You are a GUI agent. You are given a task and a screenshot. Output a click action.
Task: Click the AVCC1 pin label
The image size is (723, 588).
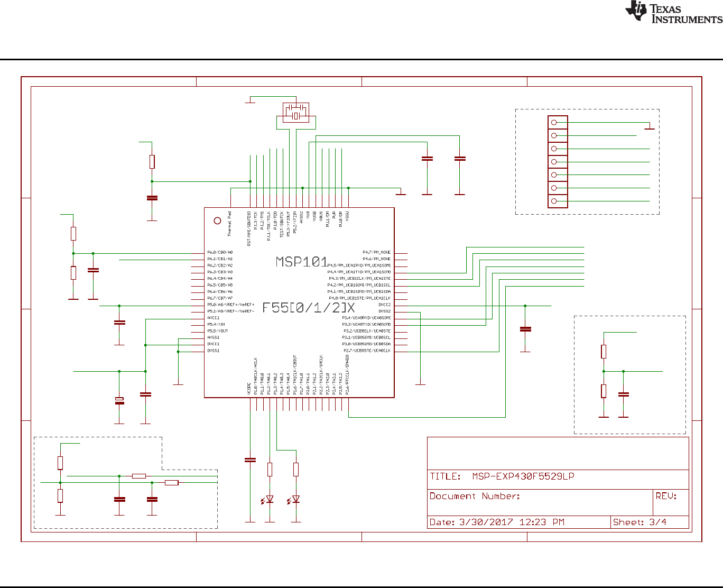[x=214, y=318]
